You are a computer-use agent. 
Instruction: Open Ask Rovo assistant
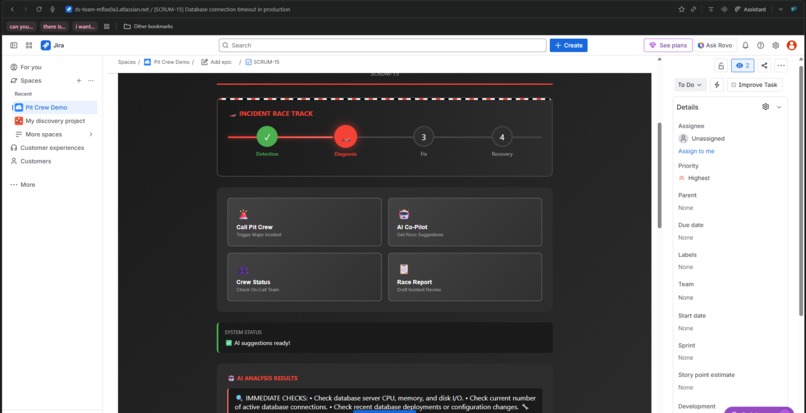coord(715,45)
